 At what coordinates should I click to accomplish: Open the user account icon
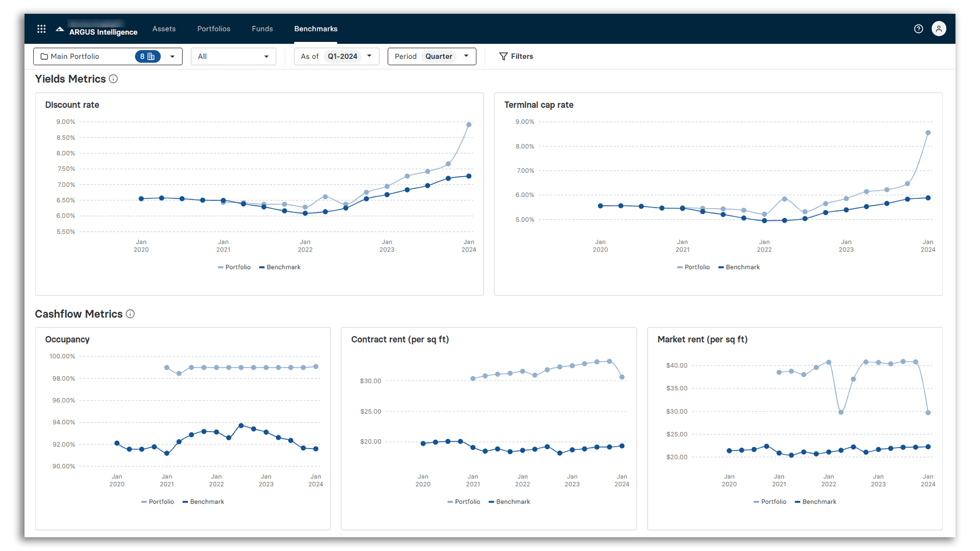[x=939, y=29]
